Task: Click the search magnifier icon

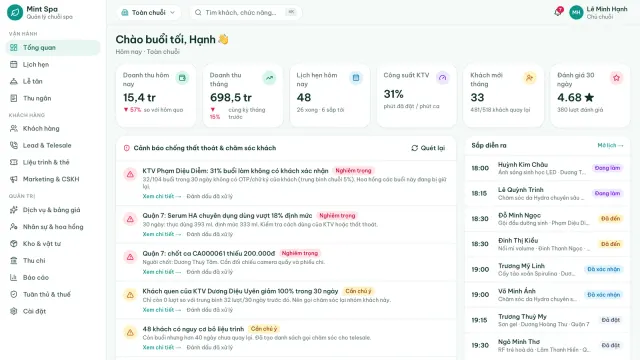Action: click(x=198, y=13)
